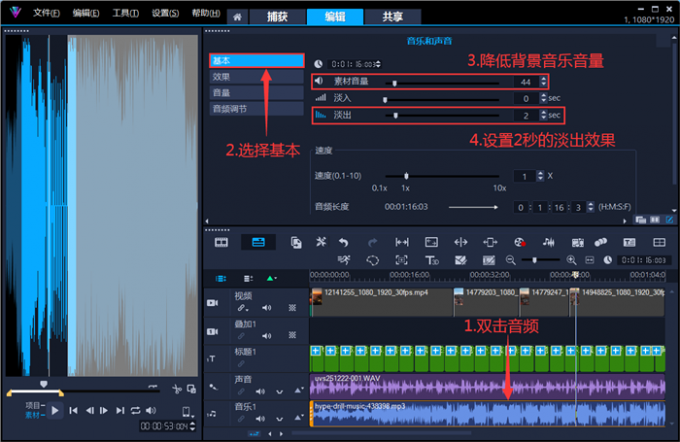The image size is (680, 442).
Task: Click the 素材音量 slider
Action: (x=442, y=82)
